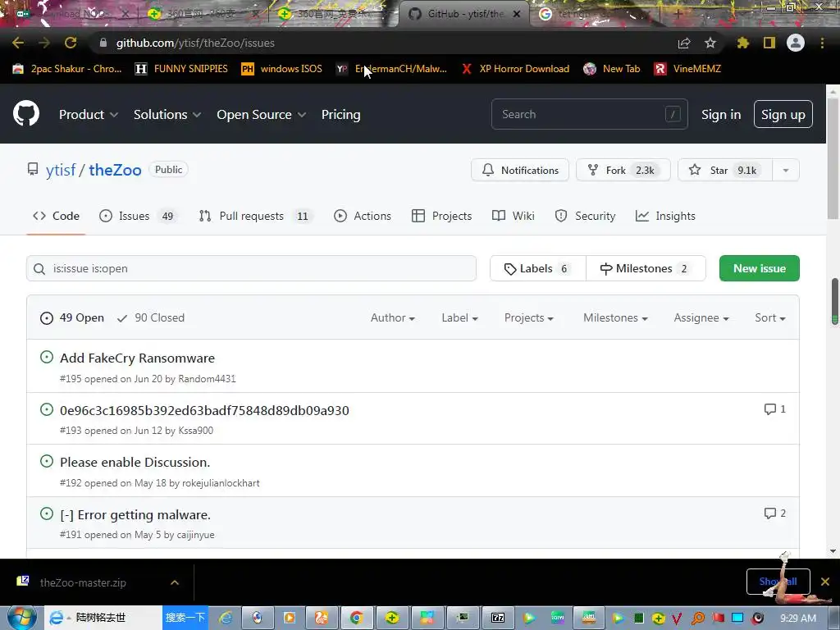
Task: Click Sign up button
Action: pos(783,114)
